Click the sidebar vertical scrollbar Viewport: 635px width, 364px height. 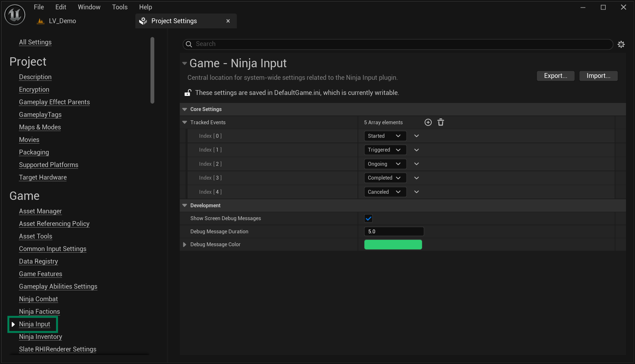click(x=152, y=70)
